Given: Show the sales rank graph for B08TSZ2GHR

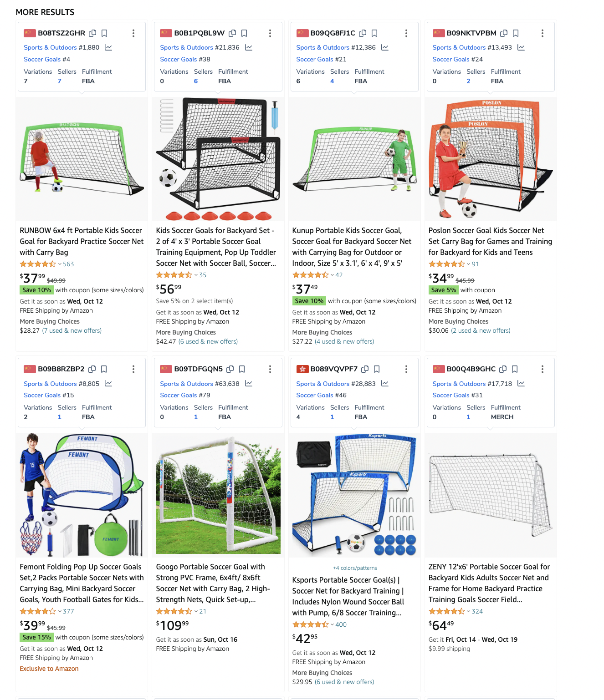Looking at the screenshot, I should coord(108,47).
